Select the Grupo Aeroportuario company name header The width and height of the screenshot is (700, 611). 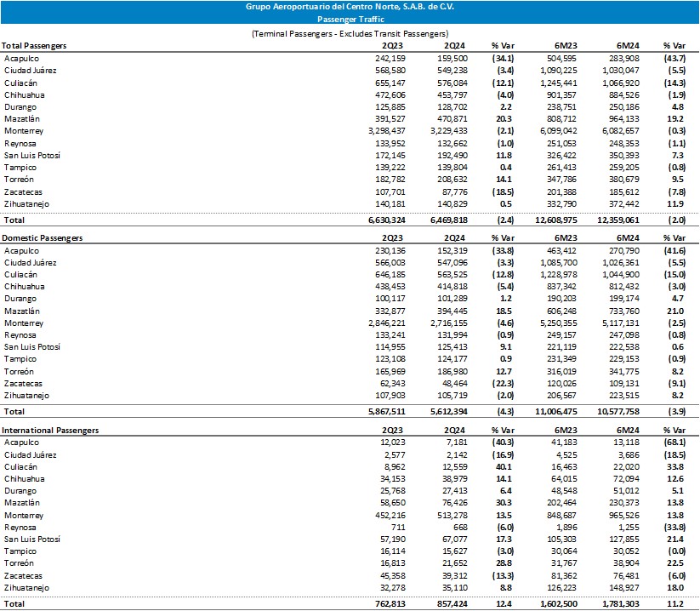coord(350,6)
